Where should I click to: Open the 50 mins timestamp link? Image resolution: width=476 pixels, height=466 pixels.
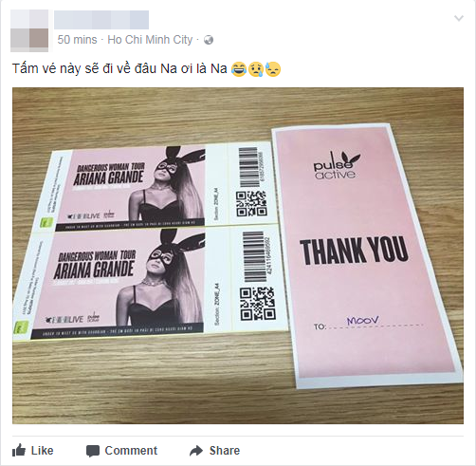point(78,40)
